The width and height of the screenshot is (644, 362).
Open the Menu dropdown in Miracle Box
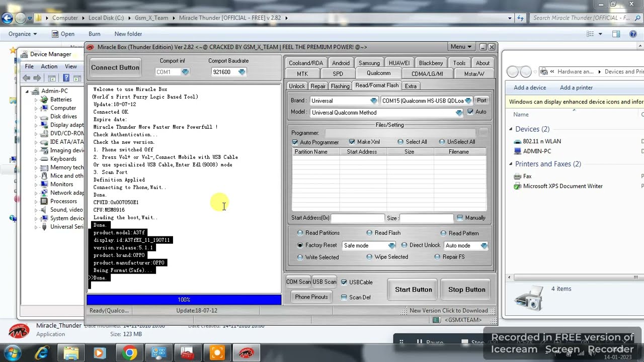click(x=461, y=47)
